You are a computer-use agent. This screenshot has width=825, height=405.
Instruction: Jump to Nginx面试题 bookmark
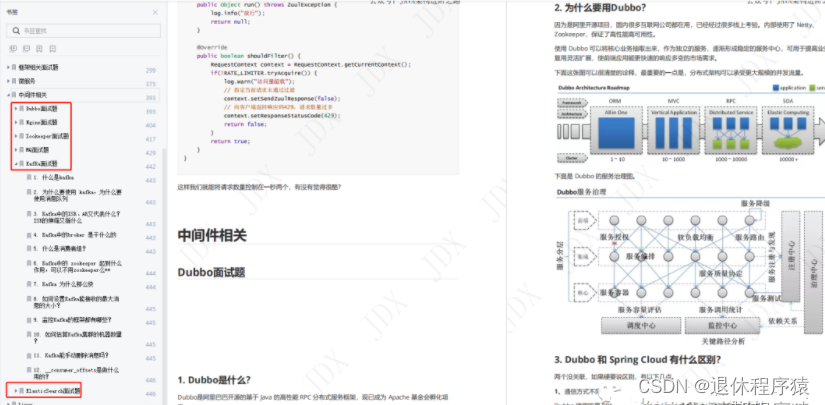pyautogui.click(x=42, y=122)
